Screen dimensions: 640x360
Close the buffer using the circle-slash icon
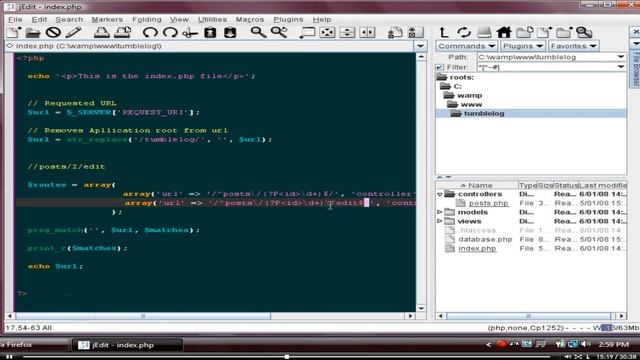point(53,32)
